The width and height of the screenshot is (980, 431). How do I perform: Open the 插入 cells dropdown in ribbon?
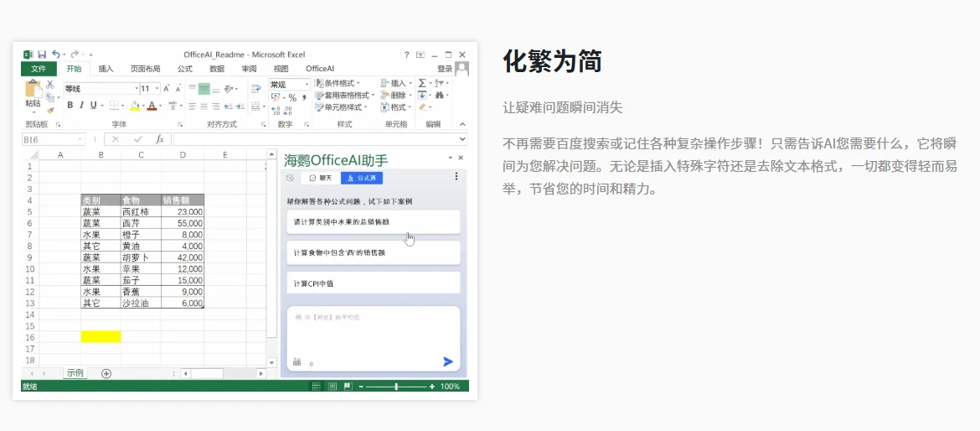[395, 83]
